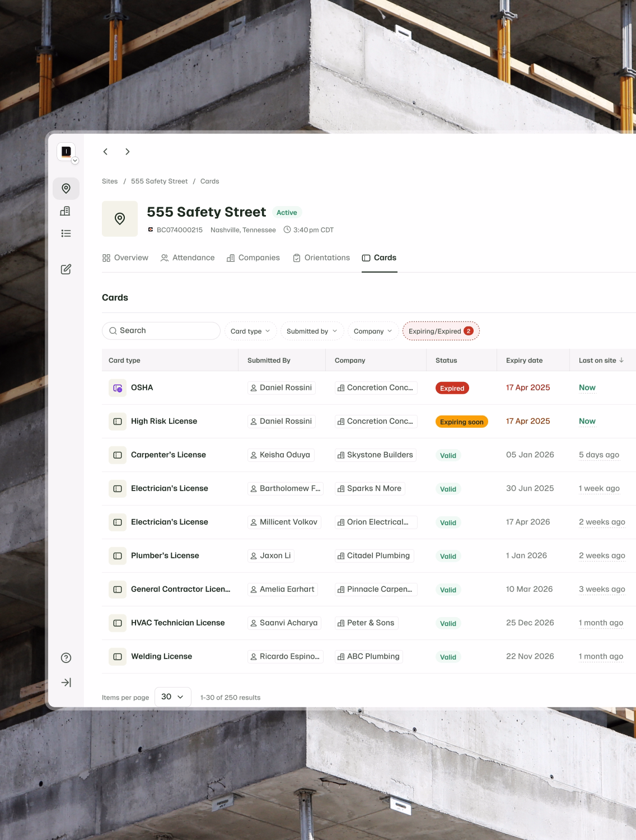Switch to the Companies tab
Screen dimensions: 636x840
tap(253, 258)
